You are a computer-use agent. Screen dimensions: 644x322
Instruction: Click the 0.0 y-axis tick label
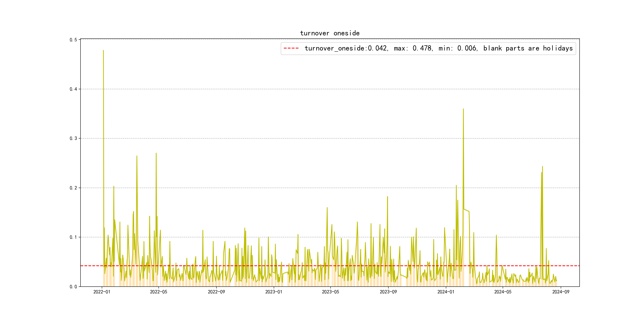click(x=73, y=286)
